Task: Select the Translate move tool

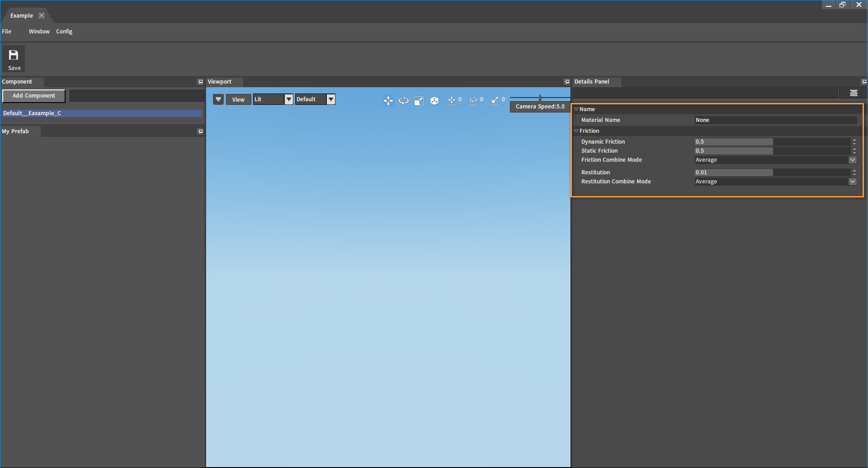Action: click(388, 100)
